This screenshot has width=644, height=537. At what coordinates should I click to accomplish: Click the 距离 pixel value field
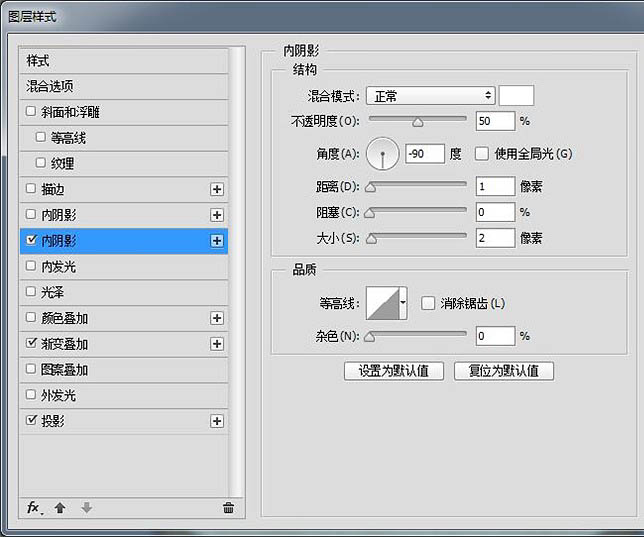(x=495, y=187)
